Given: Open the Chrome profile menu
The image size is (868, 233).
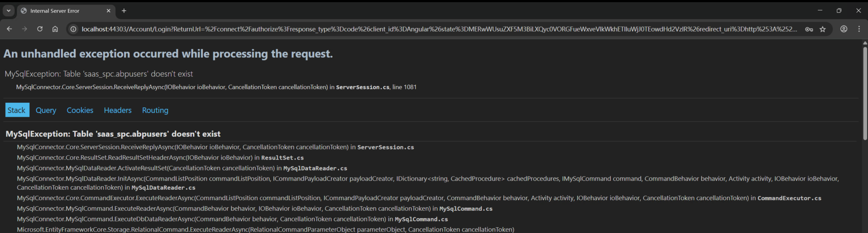Looking at the screenshot, I should [x=844, y=29].
